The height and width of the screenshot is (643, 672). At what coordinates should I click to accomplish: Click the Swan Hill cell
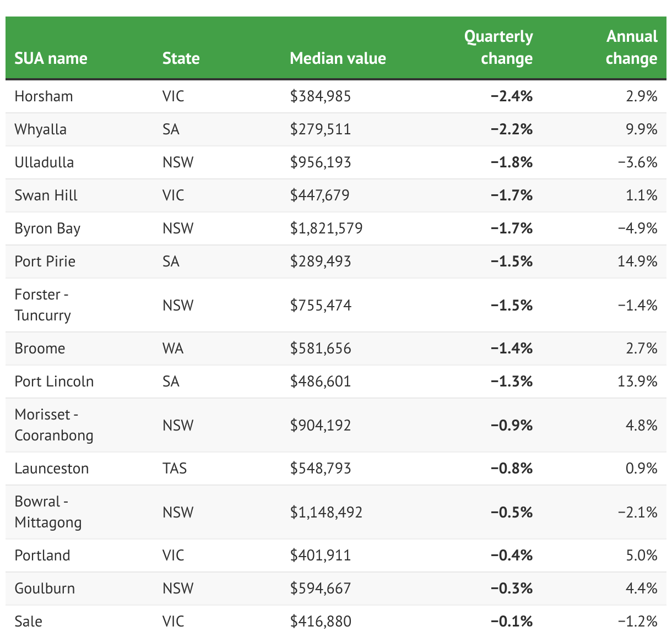click(x=46, y=195)
